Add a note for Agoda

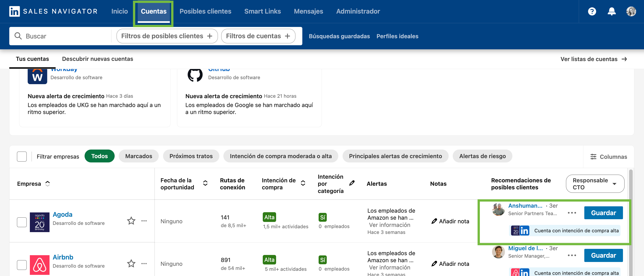pyautogui.click(x=450, y=221)
